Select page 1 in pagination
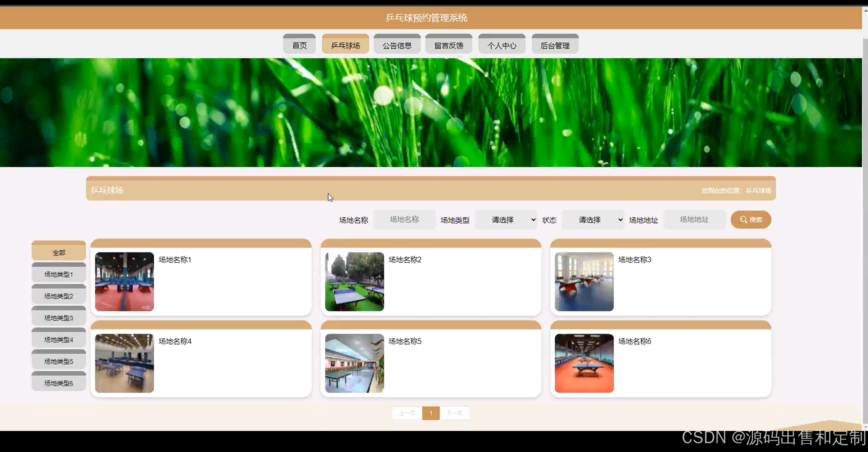Image resolution: width=868 pixels, height=452 pixels. pyautogui.click(x=431, y=413)
